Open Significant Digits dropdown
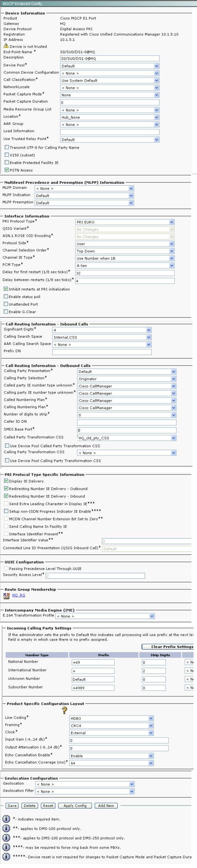 click(102, 330)
